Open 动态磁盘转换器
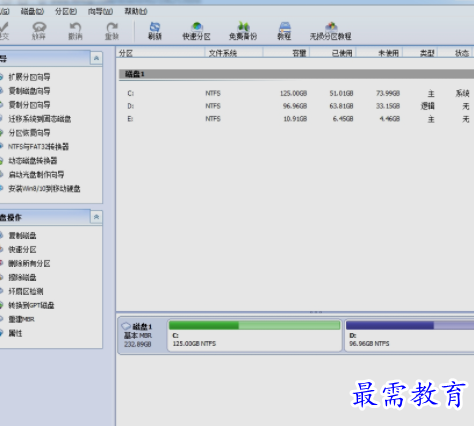 coord(33,161)
